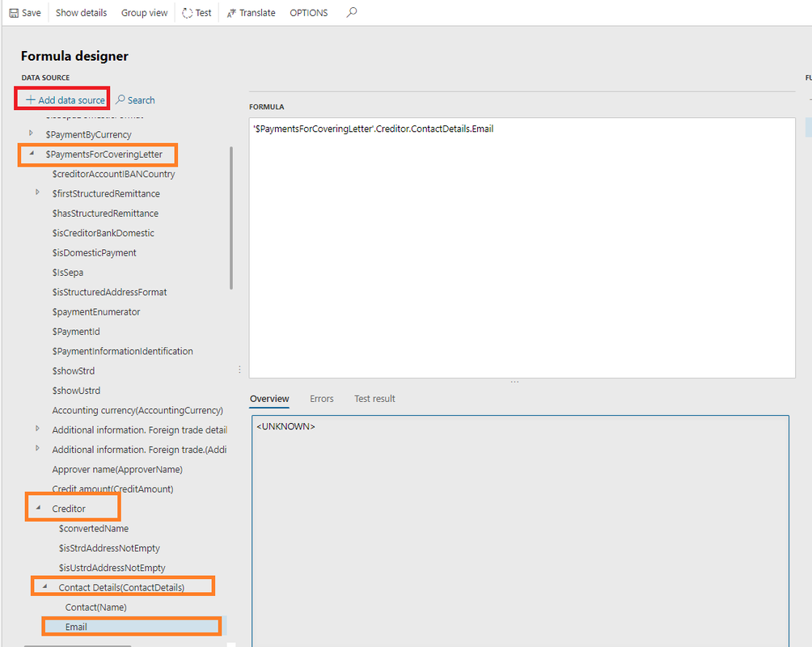Expand the $PaymentByCurrency node

click(x=32, y=133)
